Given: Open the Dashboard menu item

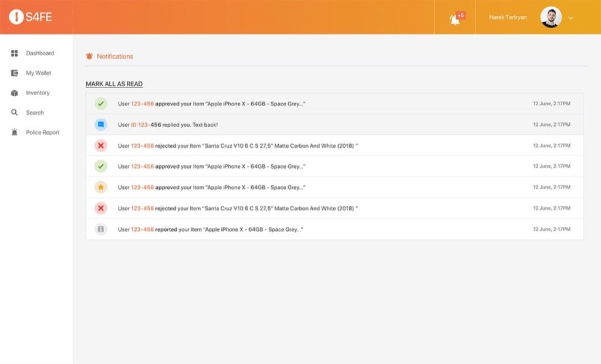Looking at the screenshot, I should 40,53.
